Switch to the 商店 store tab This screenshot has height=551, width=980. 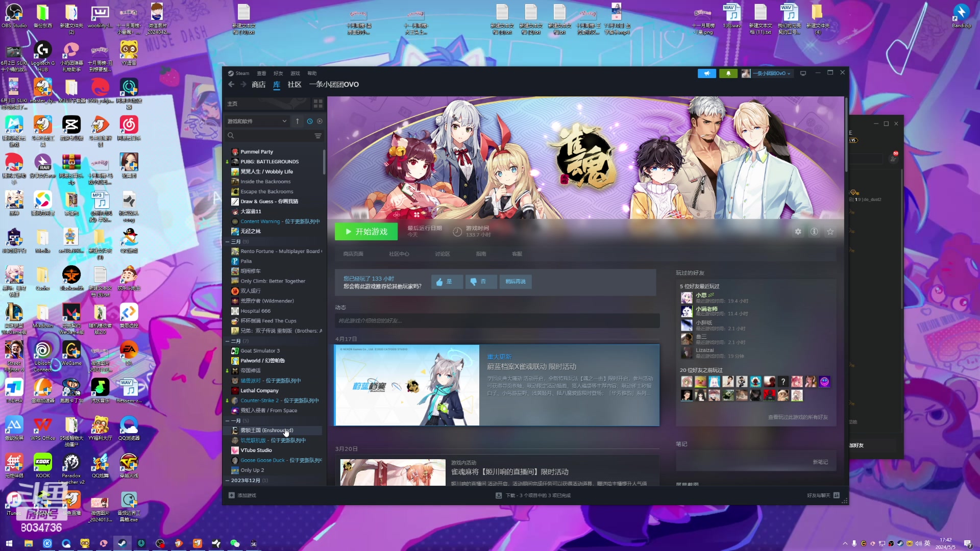tap(258, 85)
